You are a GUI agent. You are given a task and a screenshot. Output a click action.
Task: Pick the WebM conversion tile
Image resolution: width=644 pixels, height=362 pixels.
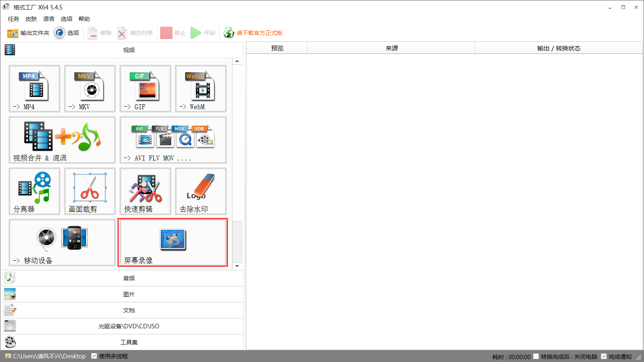(x=201, y=89)
